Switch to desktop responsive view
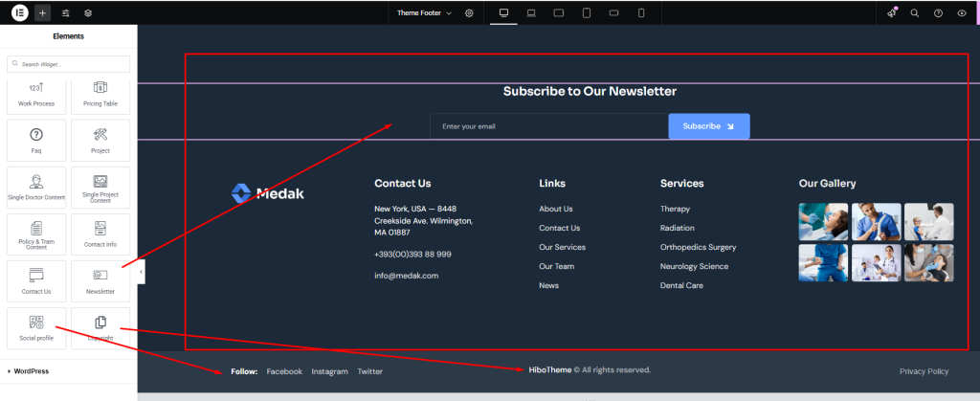The image size is (980, 401). [503, 12]
